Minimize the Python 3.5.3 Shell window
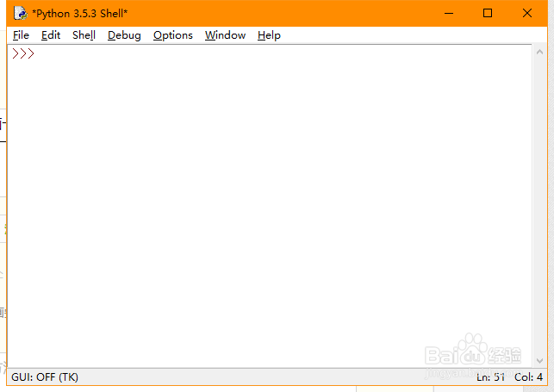Screen dimensions: 554x392 click(x=449, y=14)
